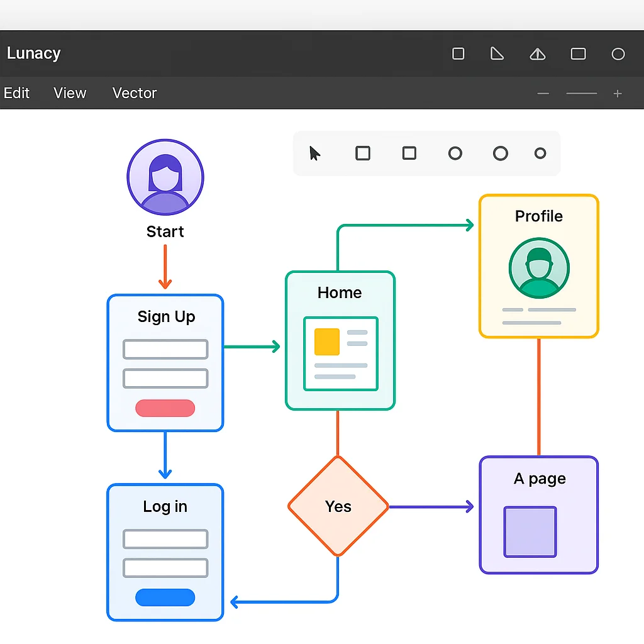This screenshot has height=644, width=644.
Task: Open the View menu
Action: tap(69, 93)
